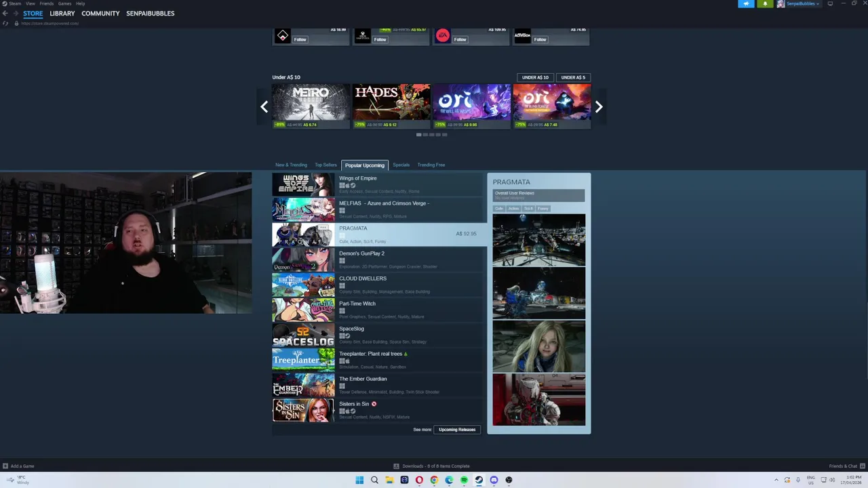Image resolution: width=868 pixels, height=488 pixels.
Task: Click the Steam back navigation arrow
Action: click(x=5, y=13)
